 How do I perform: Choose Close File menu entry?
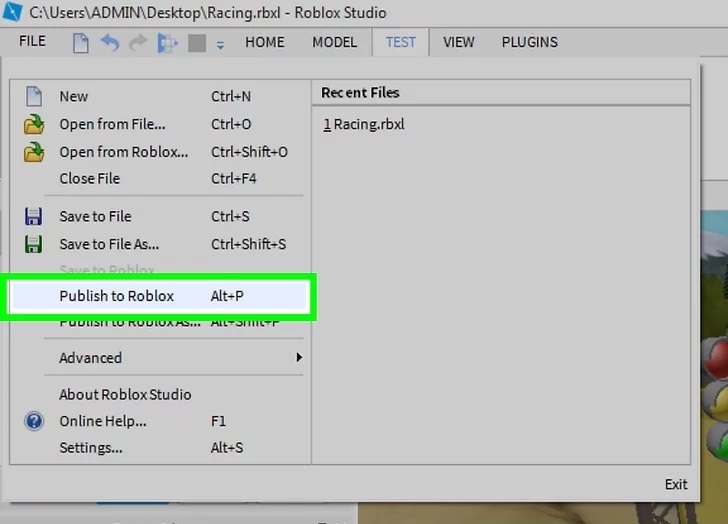(158, 178)
